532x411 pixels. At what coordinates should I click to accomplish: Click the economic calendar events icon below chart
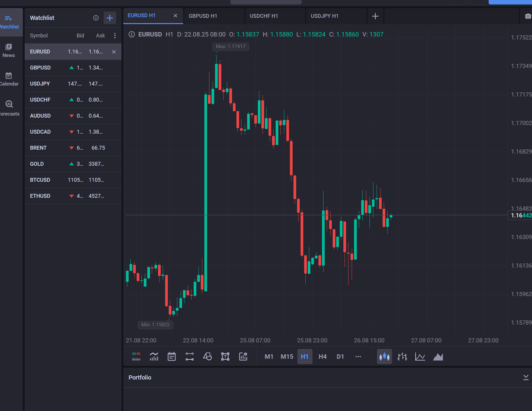172,356
